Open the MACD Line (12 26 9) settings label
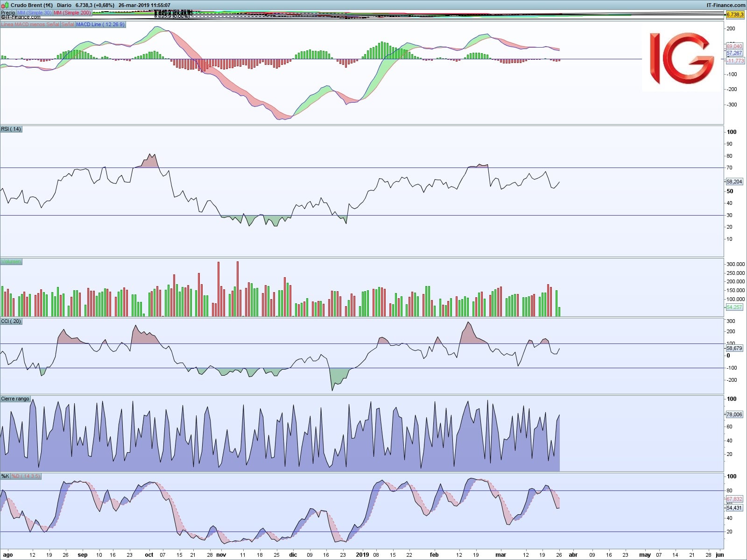Image resolution: width=747 pixels, height=560 pixels. (100, 24)
